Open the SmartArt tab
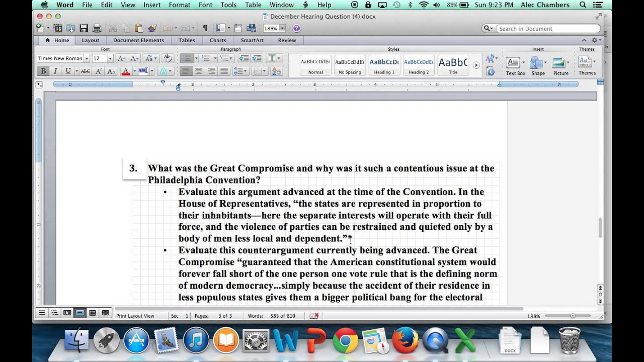The height and width of the screenshot is (362, 644). click(252, 40)
